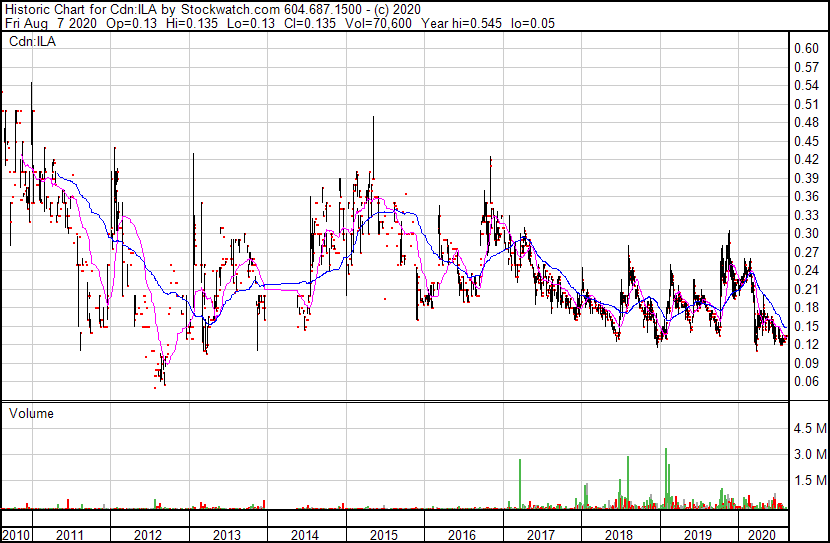Select the 2015 year on time axis
The height and width of the screenshot is (543, 830).
coord(384,535)
